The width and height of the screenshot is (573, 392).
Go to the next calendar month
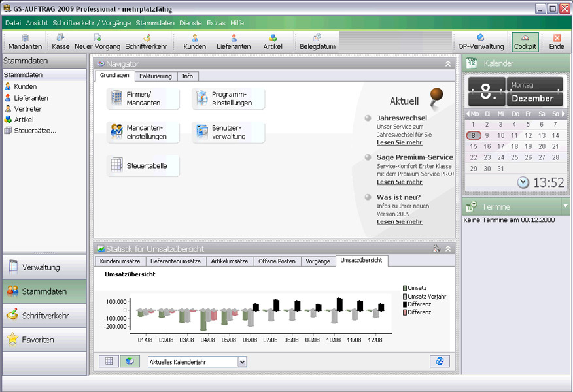pyautogui.click(x=563, y=114)
